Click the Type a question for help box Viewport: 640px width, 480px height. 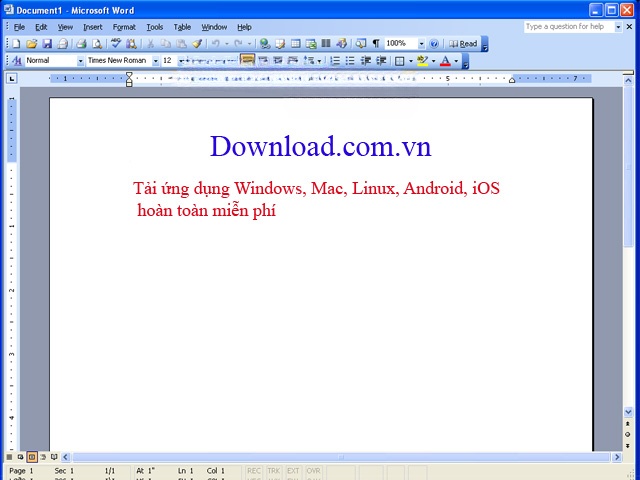tap(569, 27)
